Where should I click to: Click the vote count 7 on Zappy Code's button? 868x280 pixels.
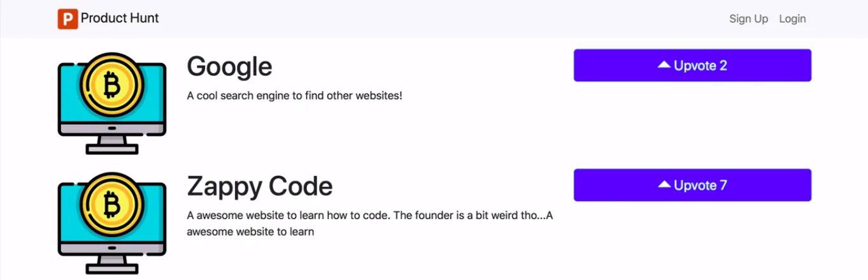coord(723,186)
